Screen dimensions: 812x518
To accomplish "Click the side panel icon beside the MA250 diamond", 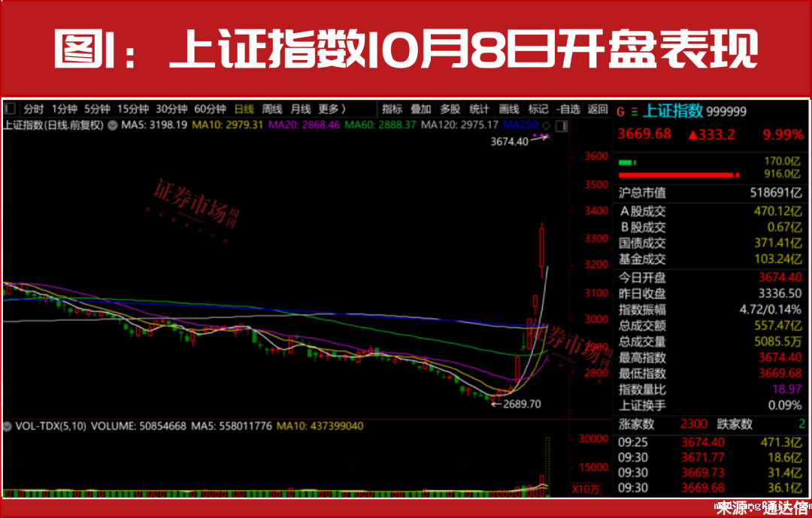I will (562, 126).
